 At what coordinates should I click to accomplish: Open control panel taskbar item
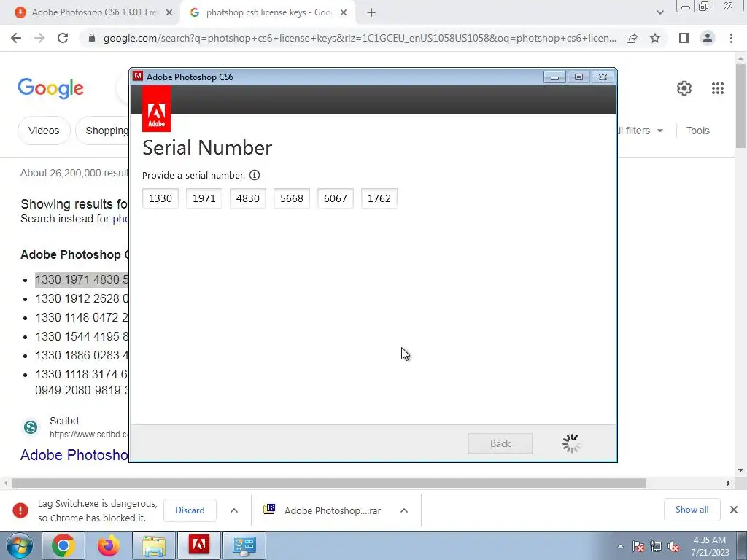click(x=244, y=545)
